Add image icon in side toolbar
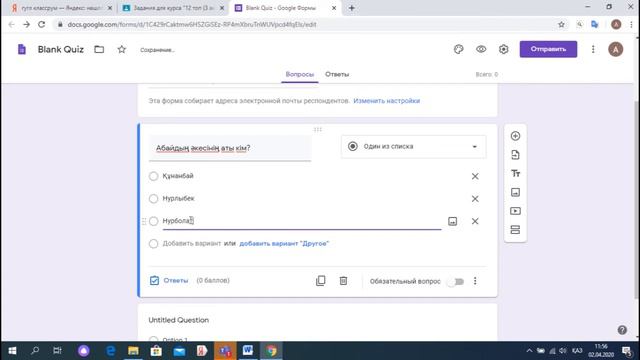640x360 pixels. click(x=515, y=192)
